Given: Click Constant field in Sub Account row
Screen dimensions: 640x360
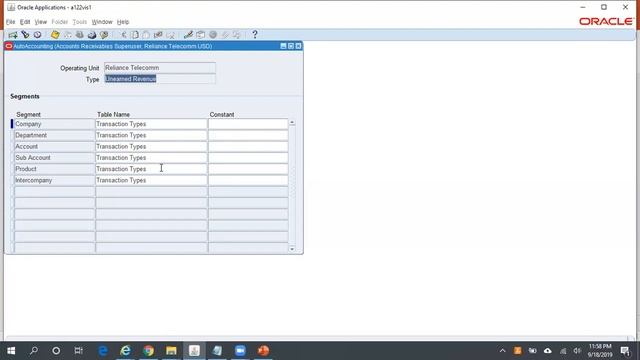Looking at the screenshot, I should click(248, 158).
